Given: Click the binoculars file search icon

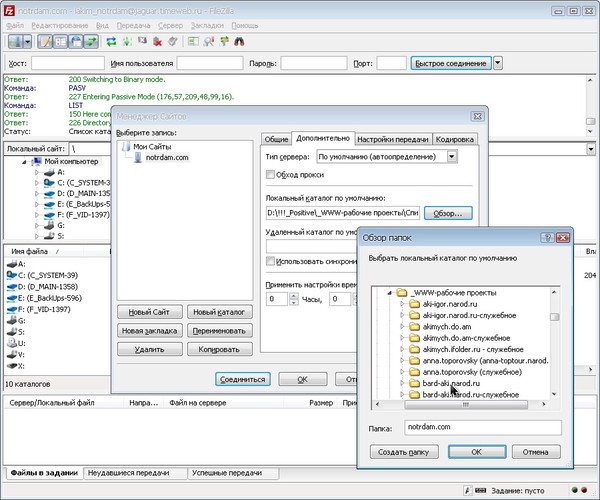Looking at the screenshot, I should pos(240,41).
